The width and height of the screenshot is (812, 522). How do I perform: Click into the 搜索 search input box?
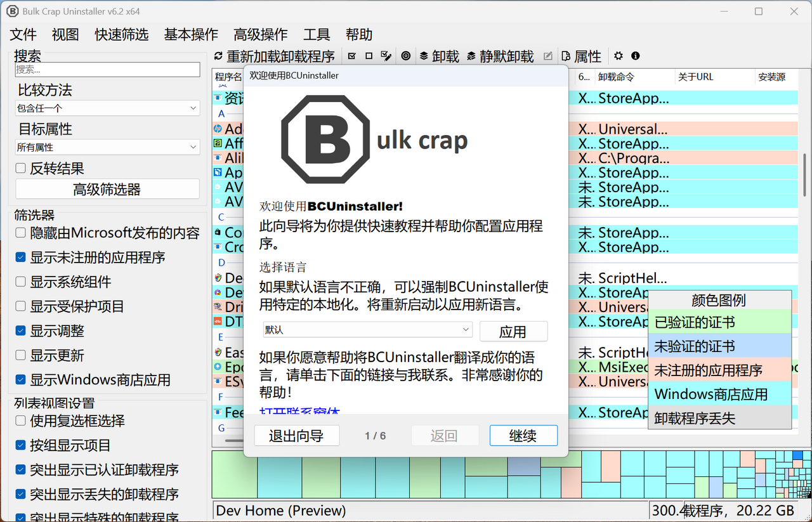[107, 70]
